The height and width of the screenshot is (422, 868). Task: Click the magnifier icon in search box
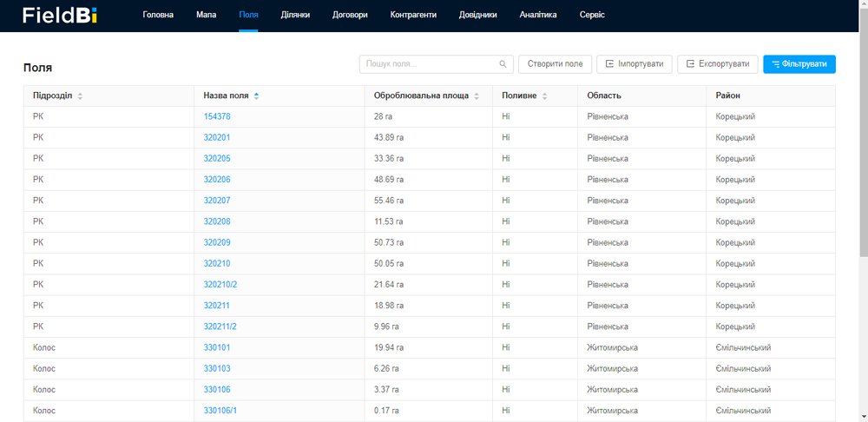(503, 64)
